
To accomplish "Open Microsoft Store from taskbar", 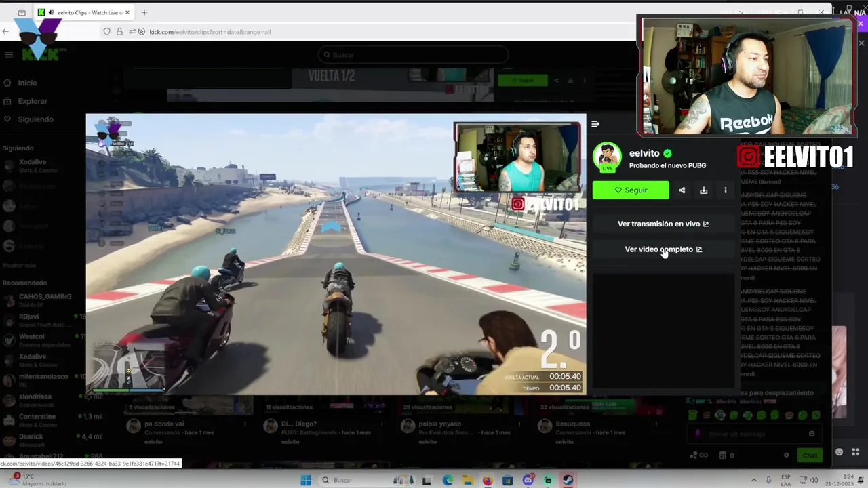I will [507, 481].
